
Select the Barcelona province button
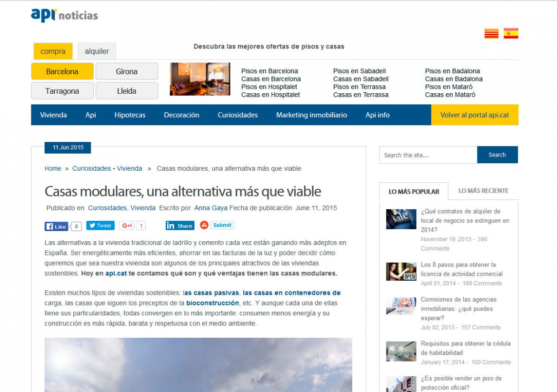[62, 71]
